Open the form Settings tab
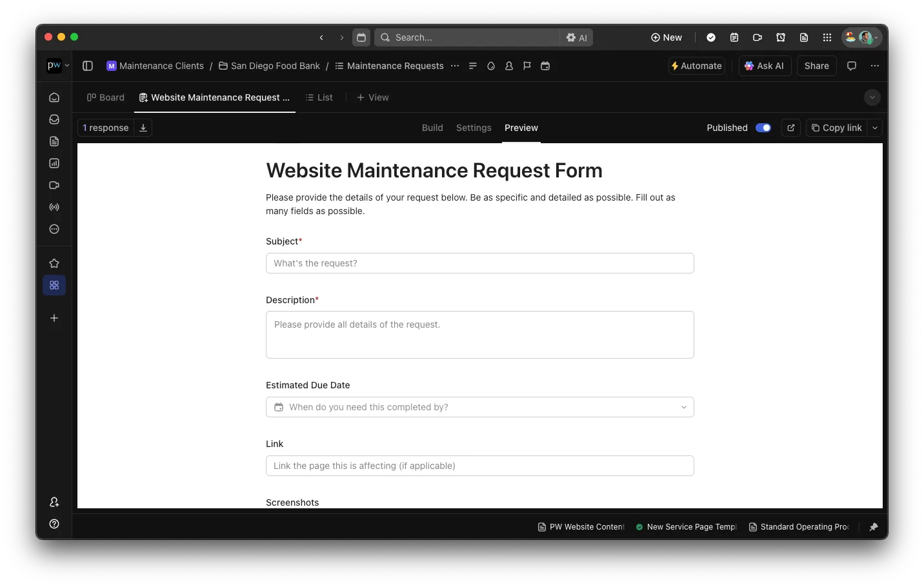Viewport: 924px width, 587px height. pos(474,128)
